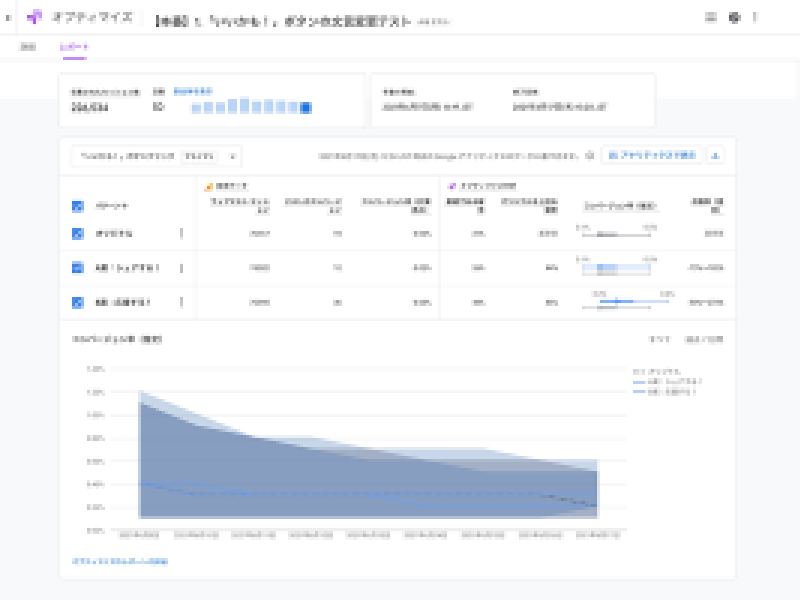Click the blue link below the chart
Viewport: 800px width, 600px height.
pos(120,561)
